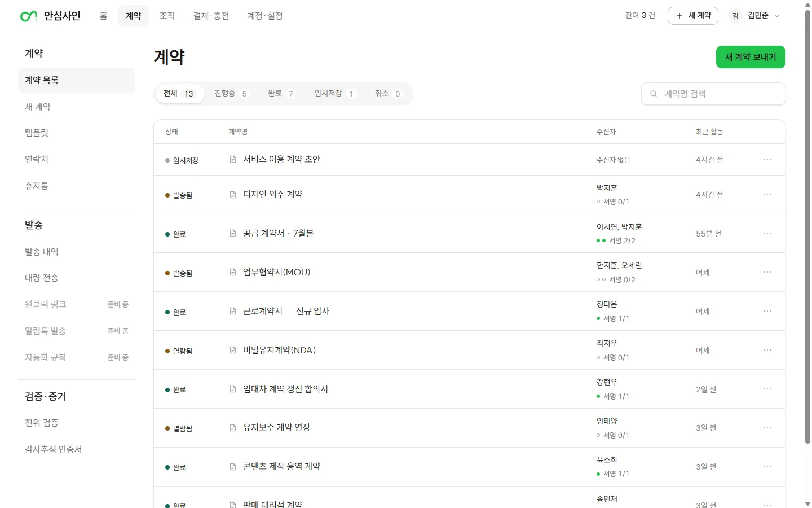Open the 콘텐츠 제작 용역 계약 contract
Viewport: 812px width, 508px height.
click(281, 466)
